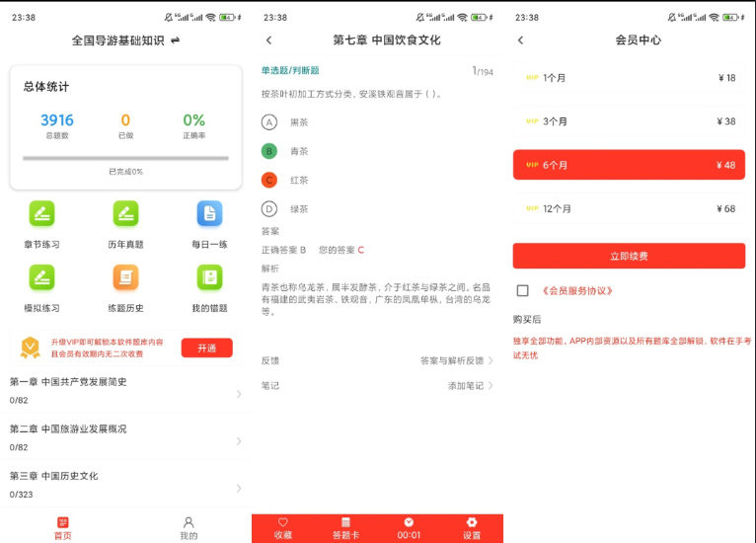Viewport: 756px width, 543px height.
Task: Tap the 立即续费 renew button
Action: (x=630, y=256)
